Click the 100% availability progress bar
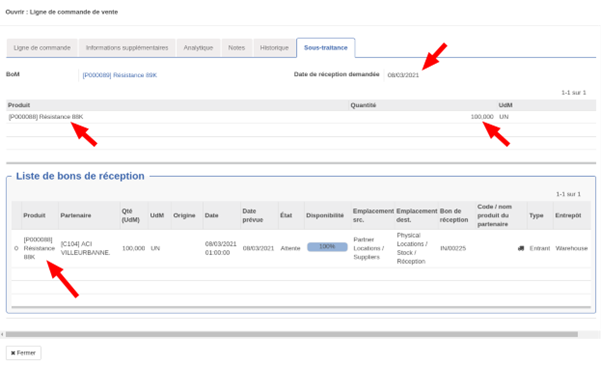 pyautogui.click(x=327, y=247)
